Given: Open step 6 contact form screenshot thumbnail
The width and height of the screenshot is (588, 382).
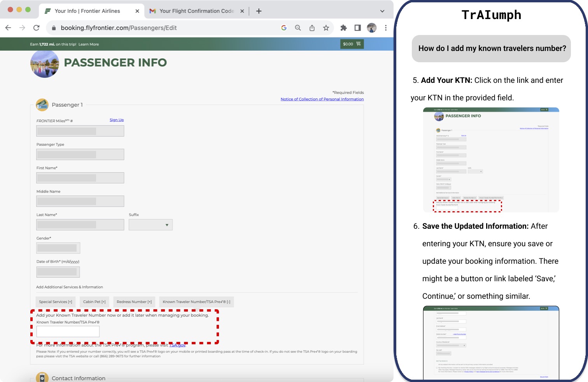Looking at the screenshot, I should pyautogui.click(x=491, y=343).
